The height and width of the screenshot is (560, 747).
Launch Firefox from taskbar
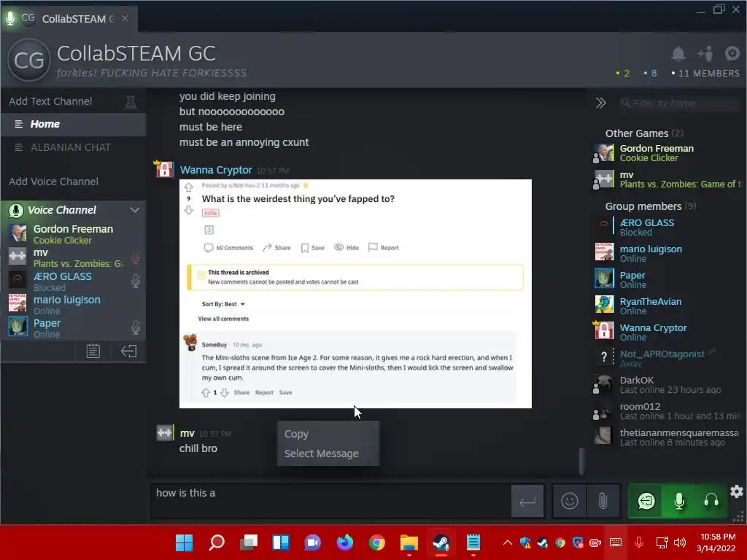345,542
